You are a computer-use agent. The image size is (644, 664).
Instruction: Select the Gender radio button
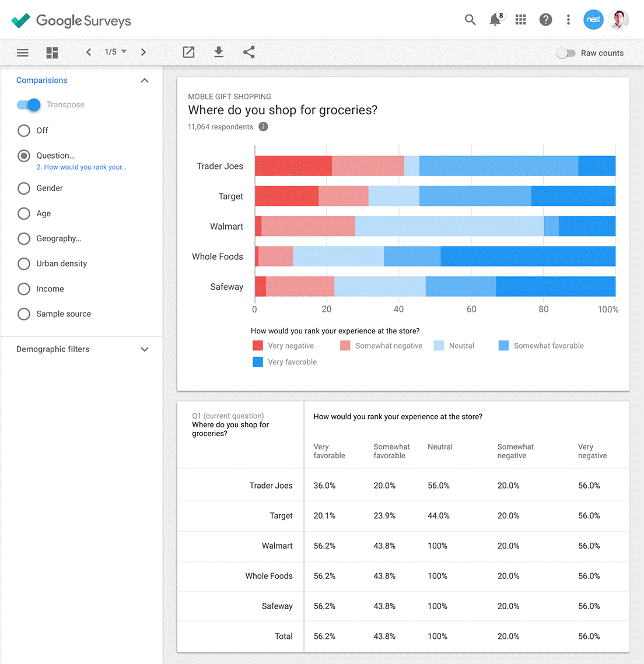(24, 188)
